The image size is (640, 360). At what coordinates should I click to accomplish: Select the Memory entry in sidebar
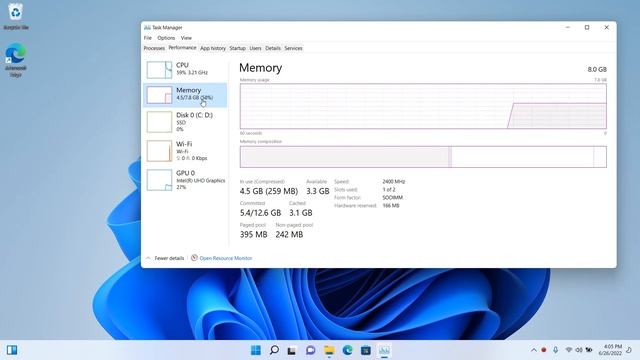coord(185,95)
